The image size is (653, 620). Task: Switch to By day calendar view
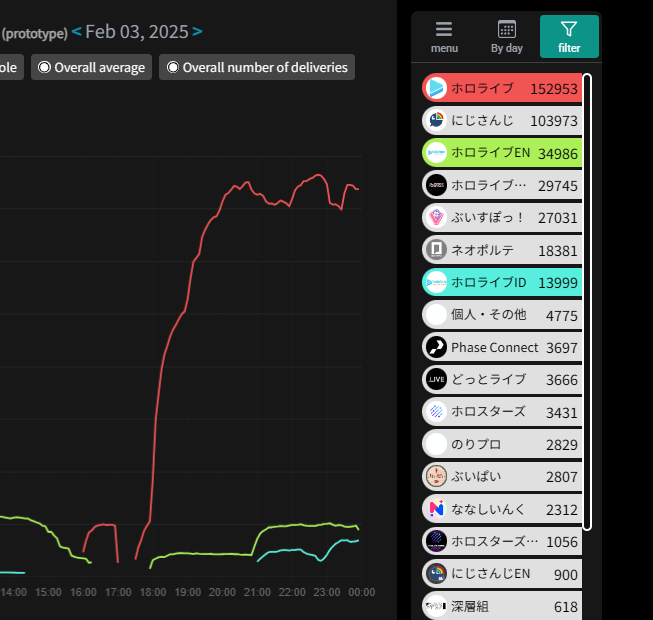(x=506, y=37)
